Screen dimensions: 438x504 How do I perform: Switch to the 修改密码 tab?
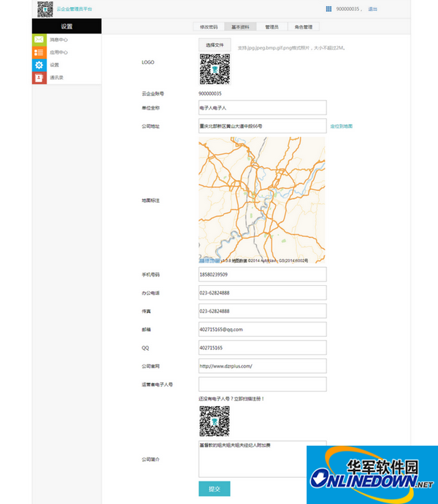coord(209,27)
